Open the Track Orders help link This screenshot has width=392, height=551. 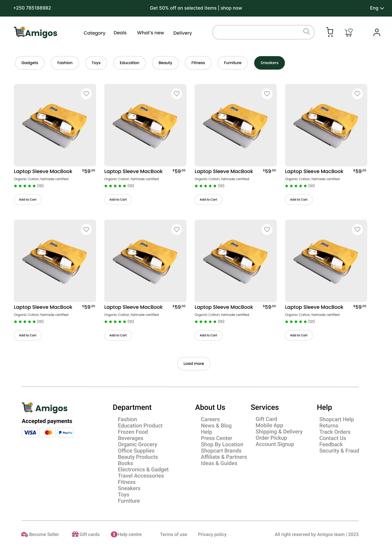pyautogui.click(x=335, y=432)
